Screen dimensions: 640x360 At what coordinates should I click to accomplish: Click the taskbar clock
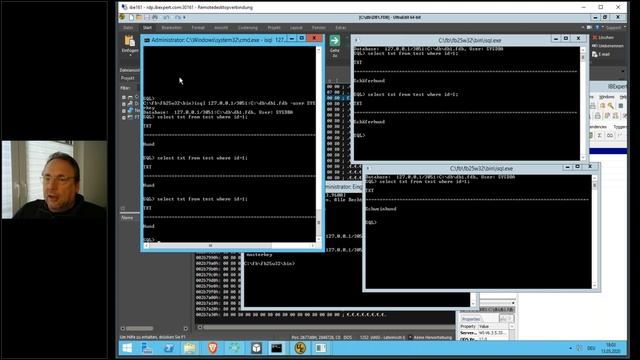[x=611, y=348]
